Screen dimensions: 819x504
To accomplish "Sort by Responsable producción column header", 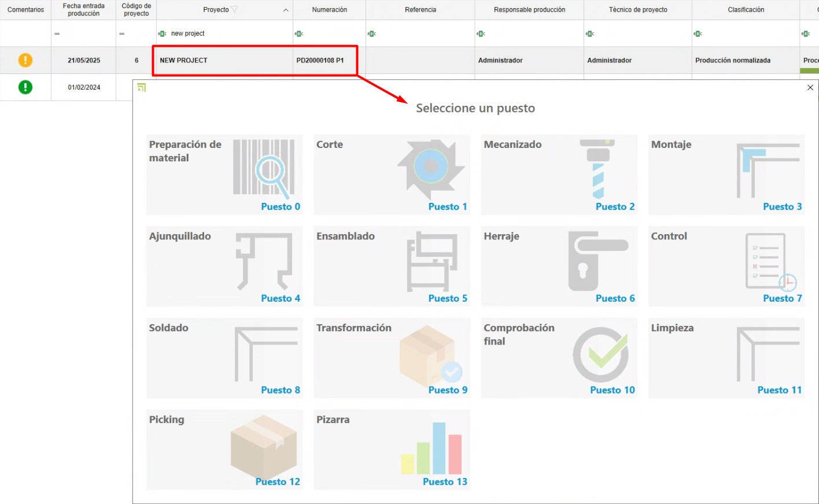I will 529,10.
